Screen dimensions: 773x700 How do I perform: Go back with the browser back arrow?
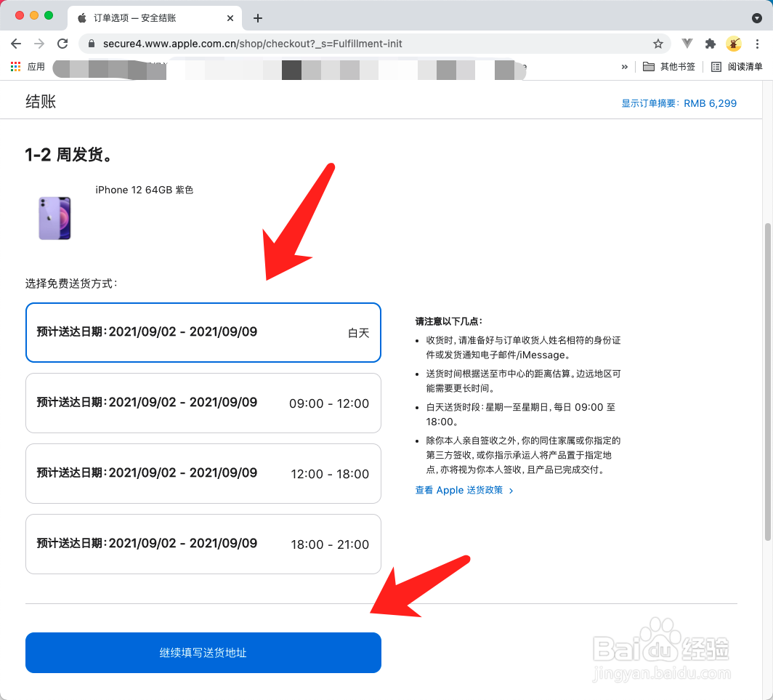(16, 44)
